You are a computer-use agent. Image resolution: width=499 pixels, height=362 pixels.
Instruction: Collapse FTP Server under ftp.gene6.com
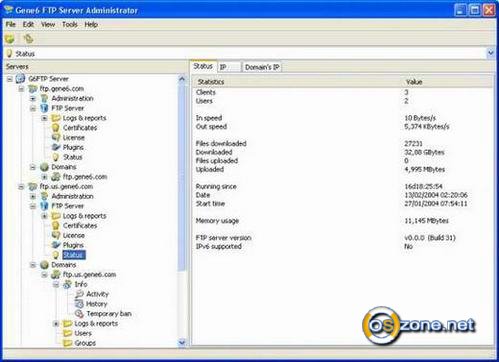[33, 108]
